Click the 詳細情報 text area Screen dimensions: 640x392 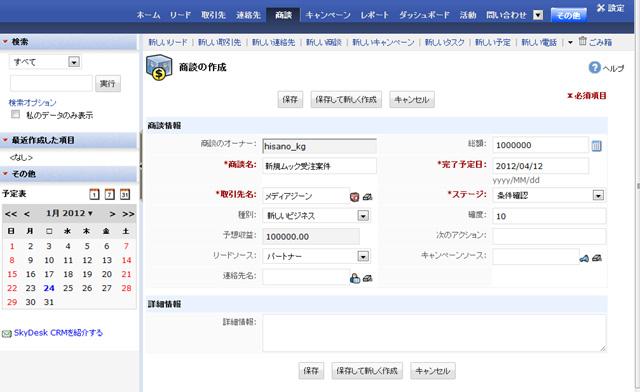(x=434, y=333)
